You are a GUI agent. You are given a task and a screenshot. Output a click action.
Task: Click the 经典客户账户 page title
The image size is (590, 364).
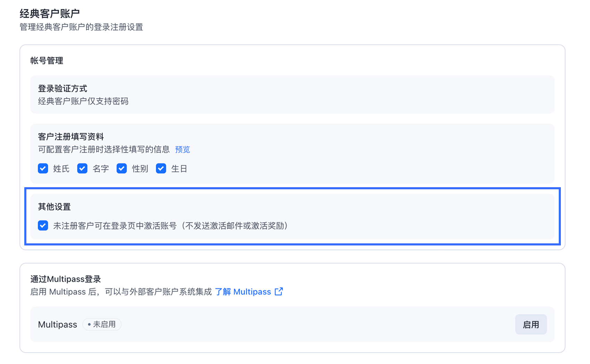click(x=50, y=14)
